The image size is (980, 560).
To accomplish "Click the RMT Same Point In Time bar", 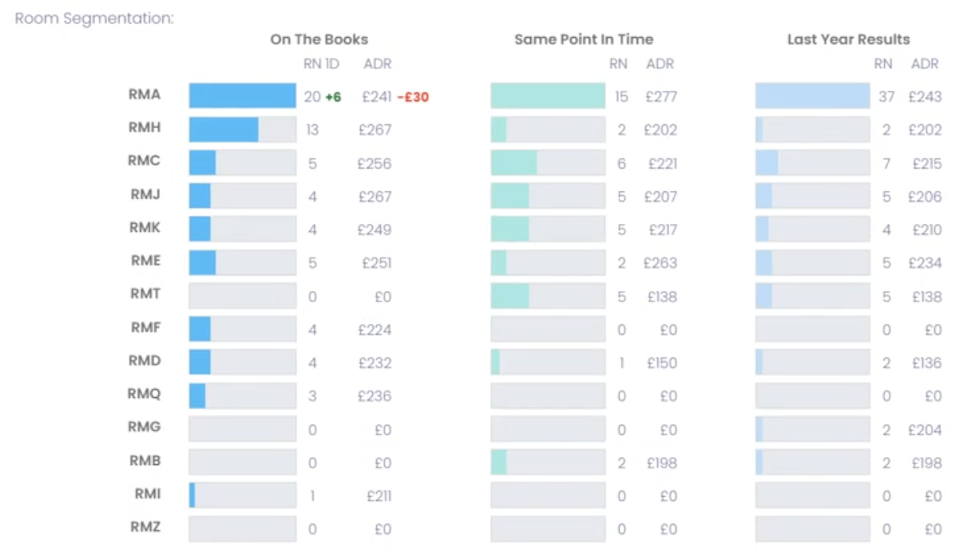I will tap(548, 297).
